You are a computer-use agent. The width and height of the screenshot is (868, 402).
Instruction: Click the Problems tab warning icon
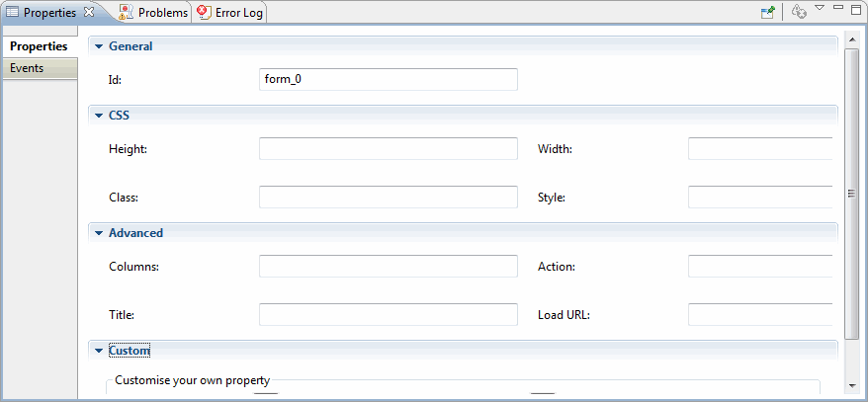point(127,12)
